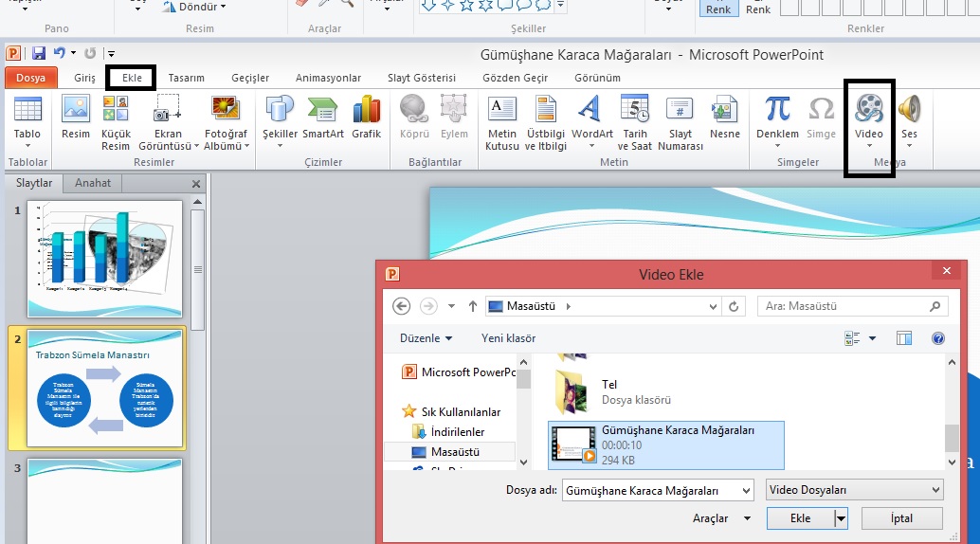
Task: Switch to the Animasyonlar tab
Action: 328,78
